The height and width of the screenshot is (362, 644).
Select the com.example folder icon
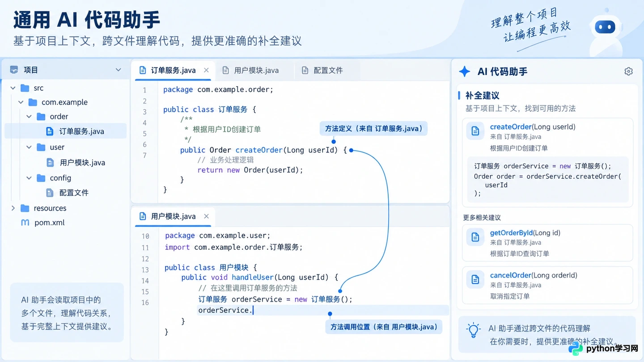[x=33, y=102]
